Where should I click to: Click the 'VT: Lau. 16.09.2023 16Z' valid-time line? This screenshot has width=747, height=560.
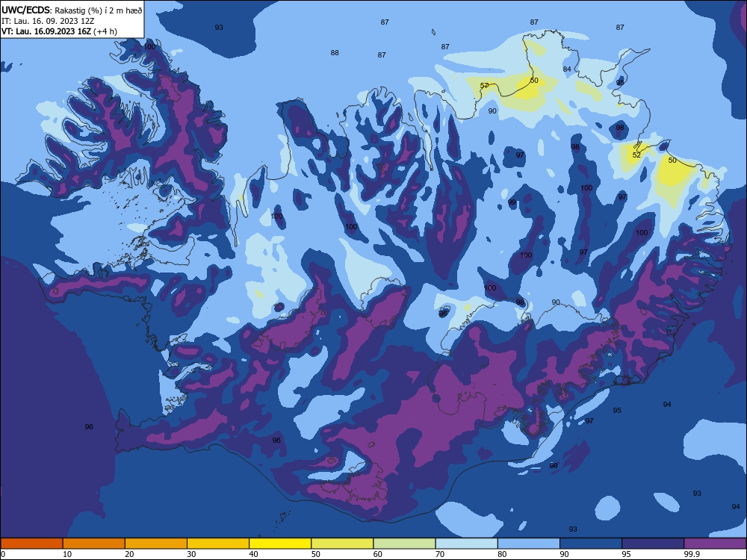click(x=46, y=31)
